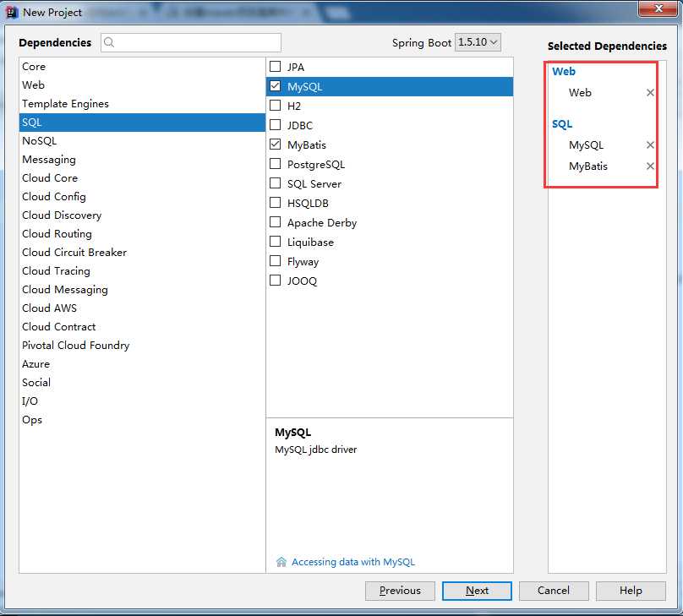Enable the Apache Derby checkbox
The height and width of the screenshot is (616, 683).
pyautogui.click(x=275, y=222)
